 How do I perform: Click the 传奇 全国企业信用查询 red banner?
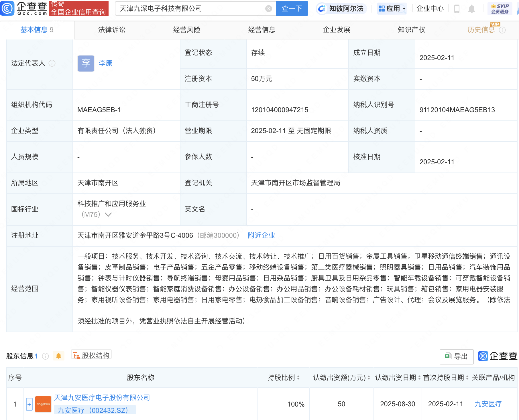[x=79, y=8]
